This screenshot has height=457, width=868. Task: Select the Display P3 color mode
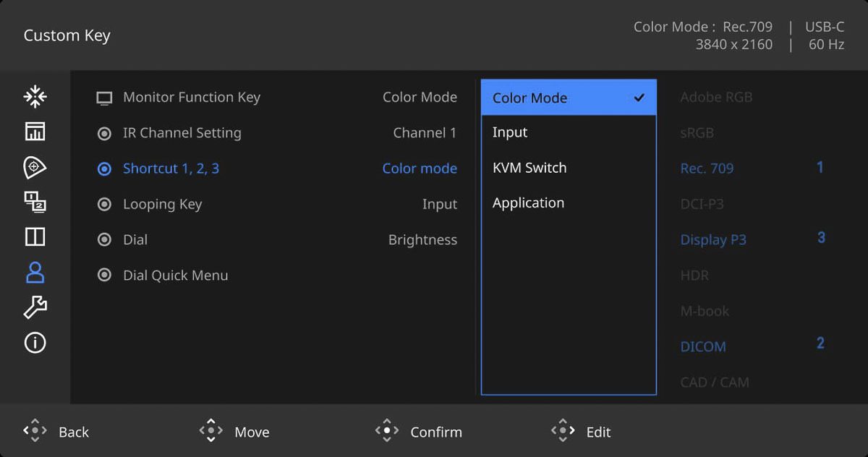(713, 240)
